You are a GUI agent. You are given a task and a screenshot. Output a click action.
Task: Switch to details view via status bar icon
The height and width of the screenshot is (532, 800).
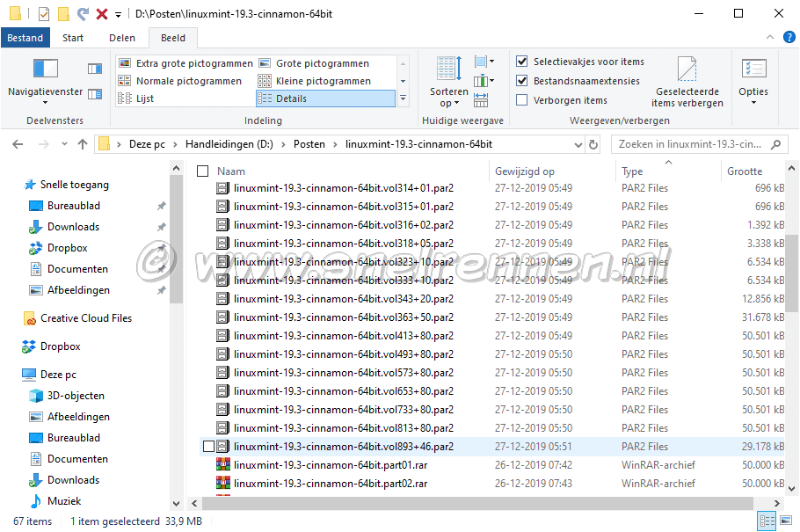point(767,521)
